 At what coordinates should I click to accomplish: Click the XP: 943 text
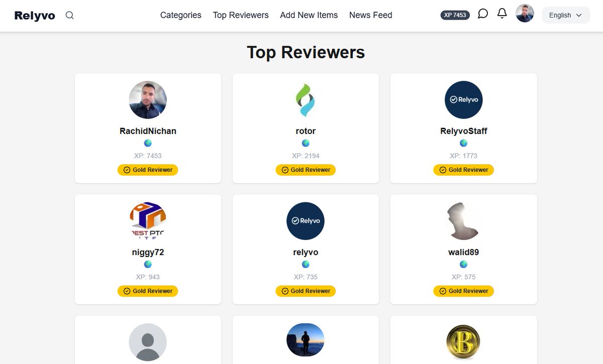click(148, 277)
